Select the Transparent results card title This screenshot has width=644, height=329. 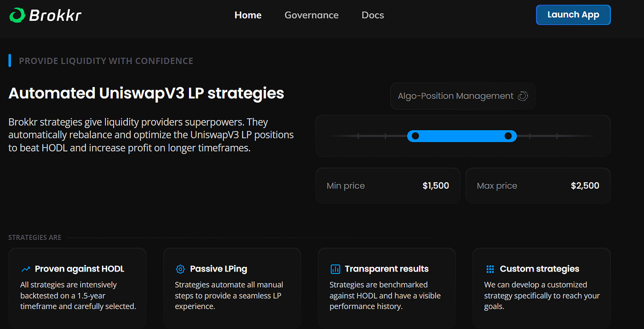click(x=386, y=269)
